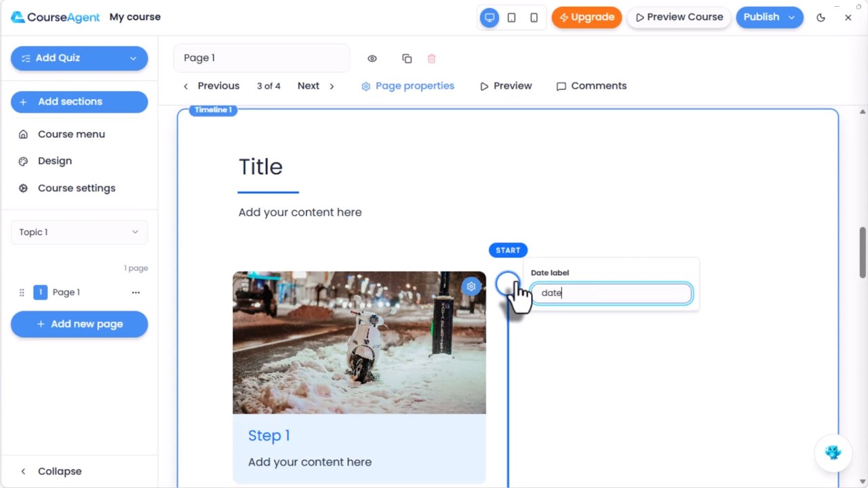Click the My course title
The image size is (868, 488).
pyautogui.click(x=135, y=17)
